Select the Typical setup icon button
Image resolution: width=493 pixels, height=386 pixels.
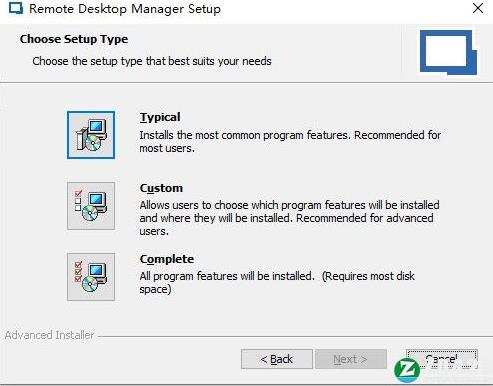[91, 135]
